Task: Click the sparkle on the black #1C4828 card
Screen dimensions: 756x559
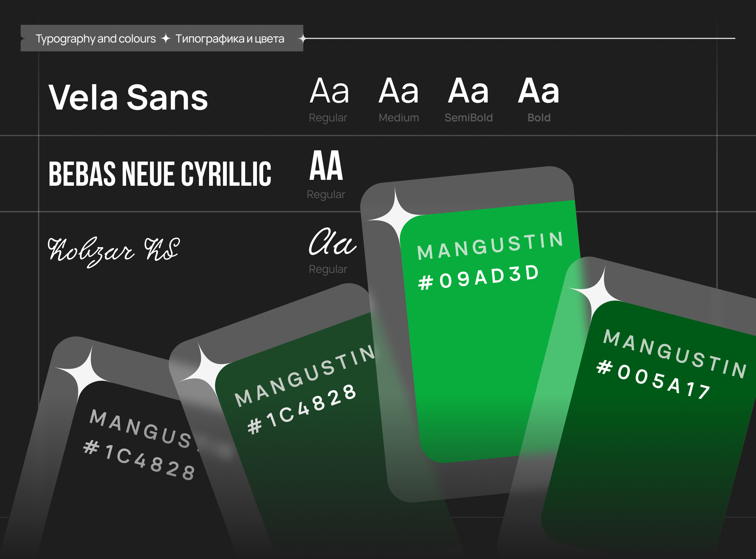Action: [x=86, y=373]
